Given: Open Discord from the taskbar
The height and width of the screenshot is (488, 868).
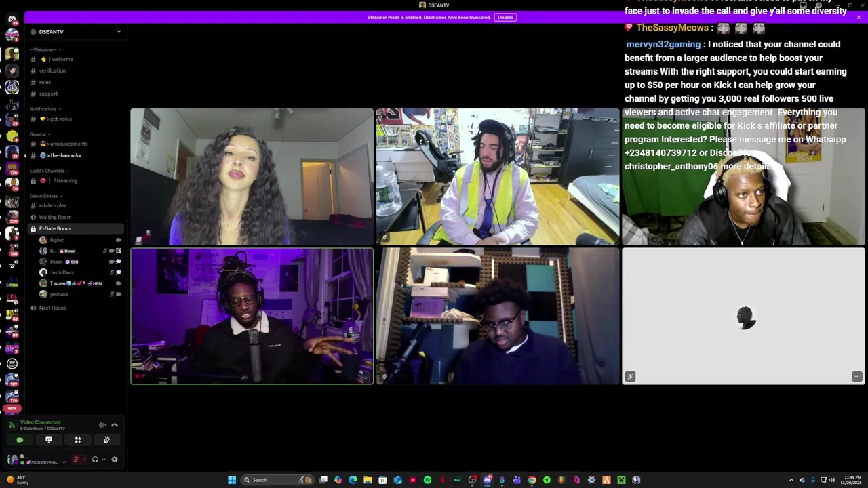Looking at the screenshot, I should coord(487,480).
